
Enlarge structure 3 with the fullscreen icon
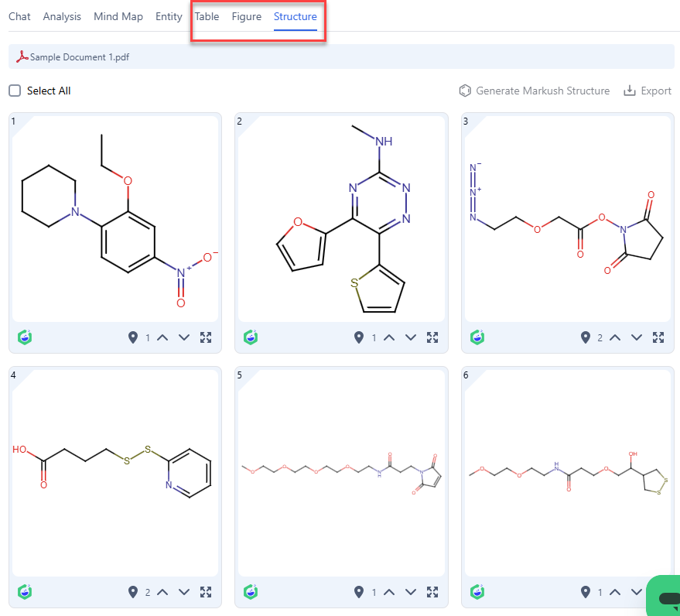pos(658,337)
